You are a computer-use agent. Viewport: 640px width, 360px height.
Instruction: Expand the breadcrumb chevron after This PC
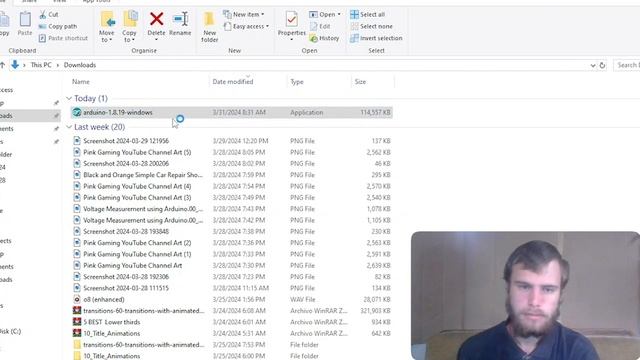pyautogui.click(x=58, y=65)
